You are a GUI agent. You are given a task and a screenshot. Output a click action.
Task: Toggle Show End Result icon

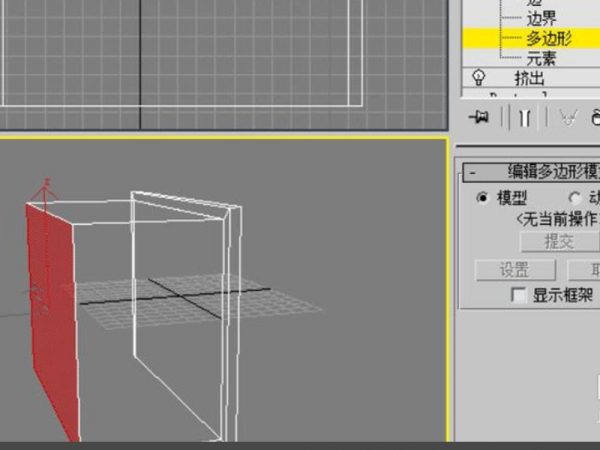point(524,117)
